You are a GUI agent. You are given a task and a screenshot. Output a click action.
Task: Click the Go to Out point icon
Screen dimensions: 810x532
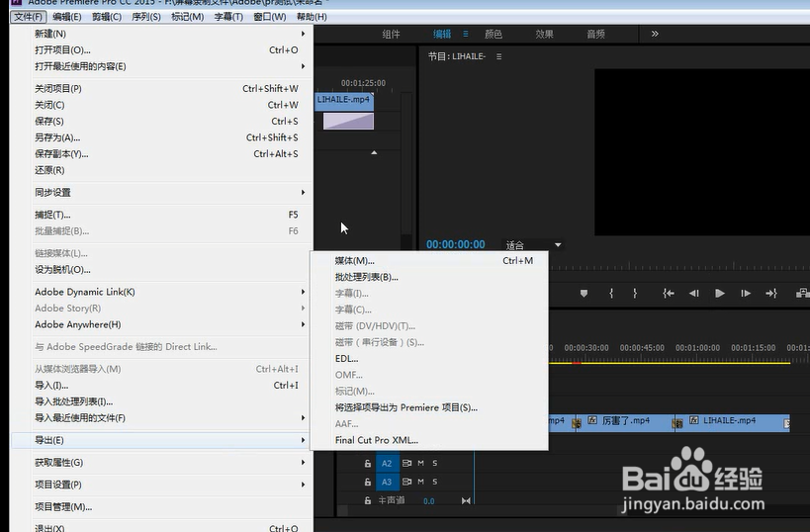[x=771, y=294]
